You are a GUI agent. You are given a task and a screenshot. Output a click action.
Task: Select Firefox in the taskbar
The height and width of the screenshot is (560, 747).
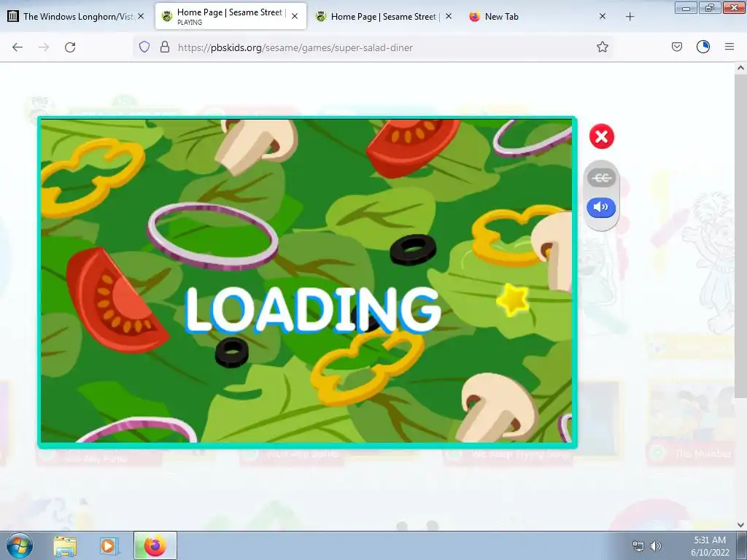pyautogui.click(x=155, y=545)
